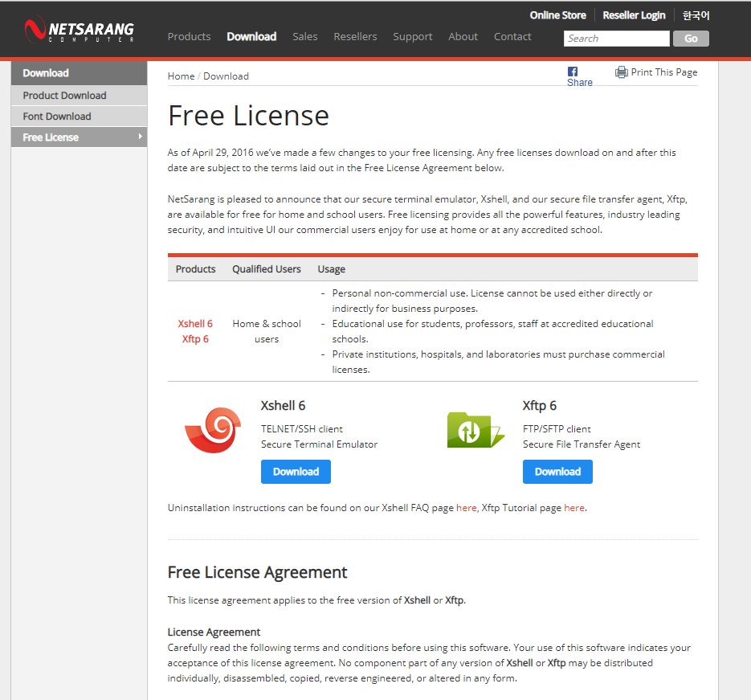Image resolution: width=751 pixels, height=700 pixels.
Task: Open the Support menu
Action: pos(413,36)
